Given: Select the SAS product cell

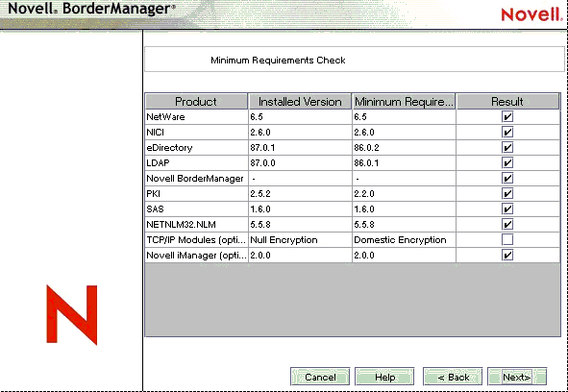Looking at the screenshot, I should tap(196, 209).
